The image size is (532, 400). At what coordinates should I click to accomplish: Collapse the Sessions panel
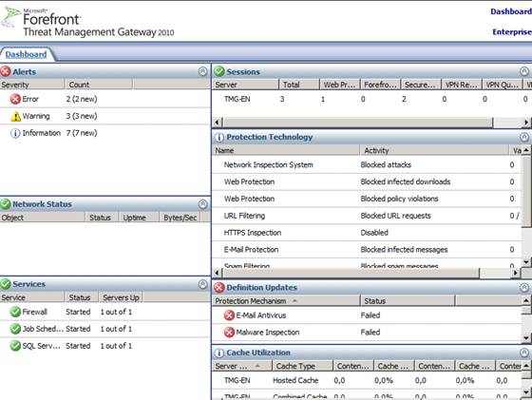(x=524, y=71)
